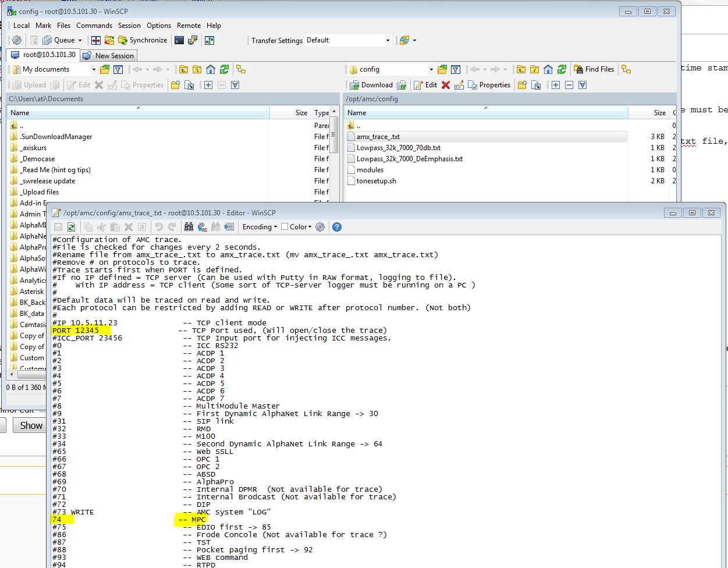Reload the file in the editor
The width and height of the screenshot is (728, 568).
tap(71, 227)
